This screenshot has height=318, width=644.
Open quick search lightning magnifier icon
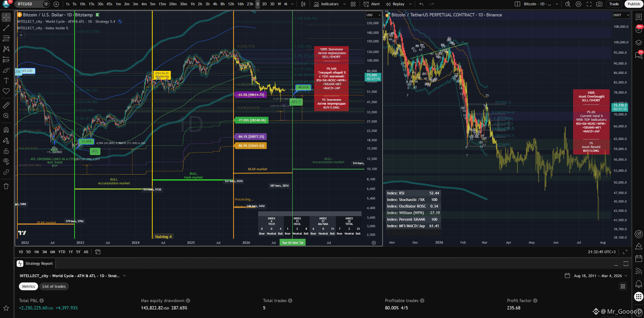568,4
